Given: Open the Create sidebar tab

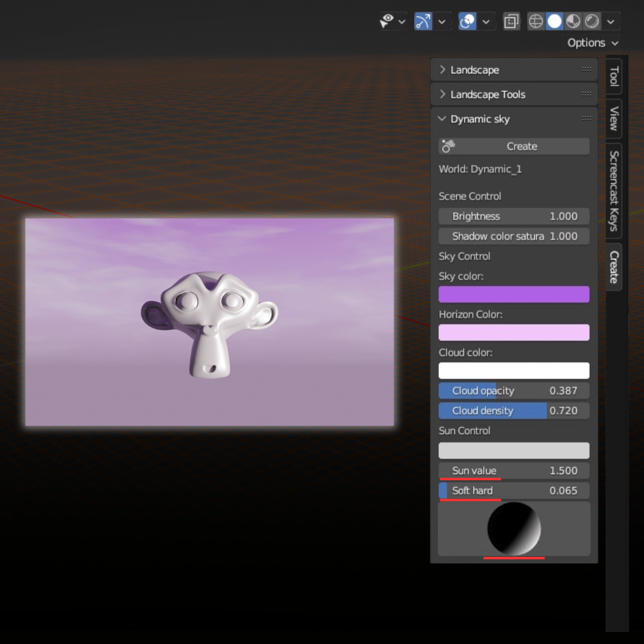Looking at the screenshot, I should coord(614,267).
